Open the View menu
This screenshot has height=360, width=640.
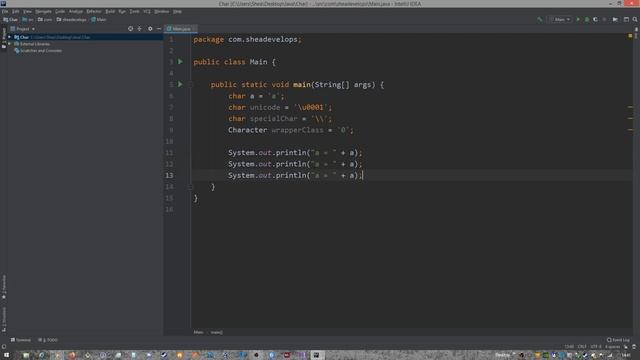27,11
